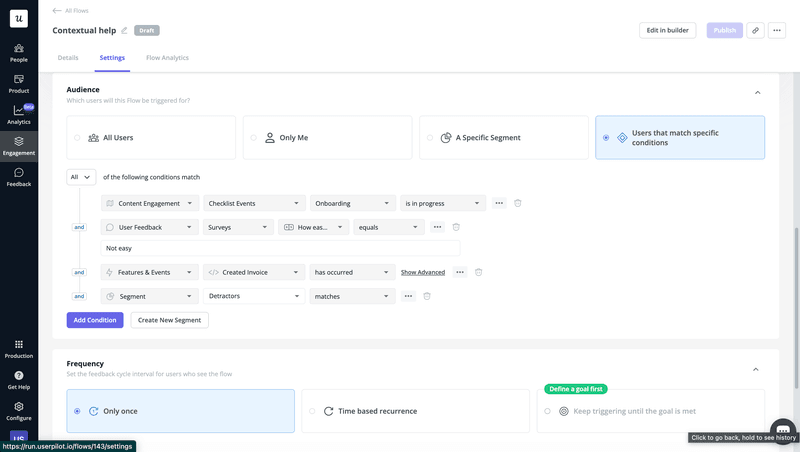This screenshot has height=452, width=800.
Task: Click the 'Not easy' value field
Action: [x=280, y=248]
